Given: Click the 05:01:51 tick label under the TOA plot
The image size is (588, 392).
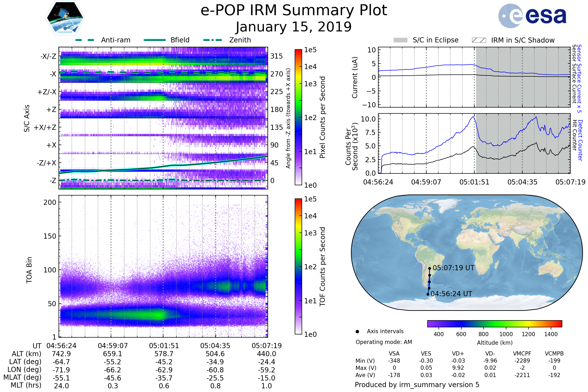Looking at the screenshot, I should [x=164, y=346].
